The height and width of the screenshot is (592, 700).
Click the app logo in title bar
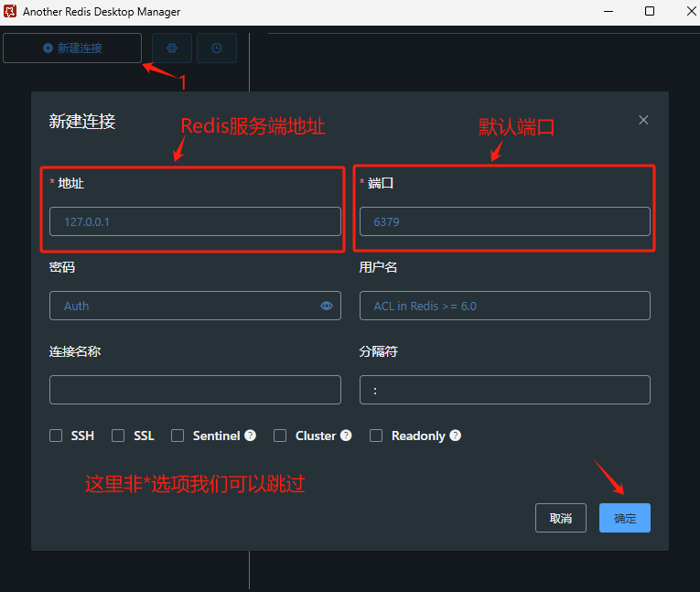click(x=10, y=11)
